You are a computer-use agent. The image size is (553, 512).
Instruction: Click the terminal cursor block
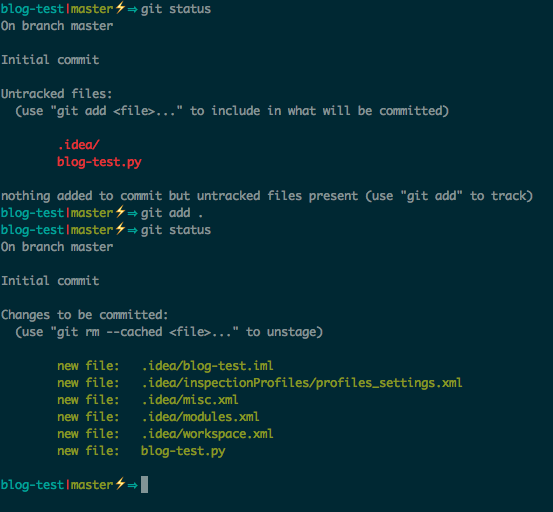coord(144,484)
